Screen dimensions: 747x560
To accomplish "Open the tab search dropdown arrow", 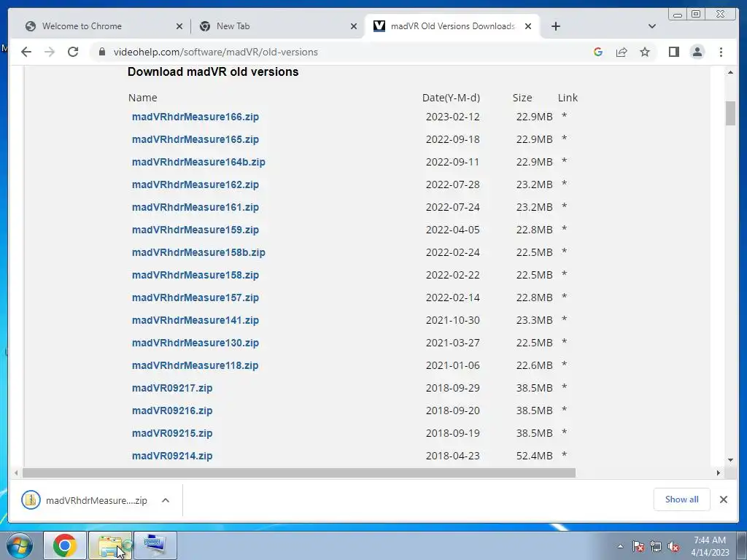I will point(652,26).
